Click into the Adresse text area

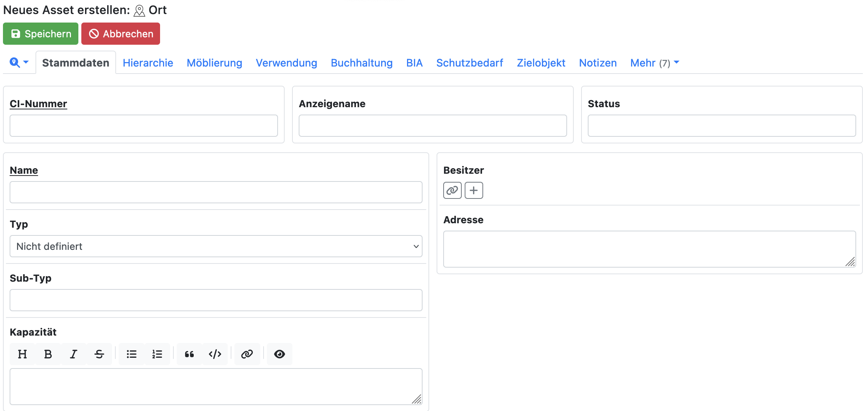[650, 249]
